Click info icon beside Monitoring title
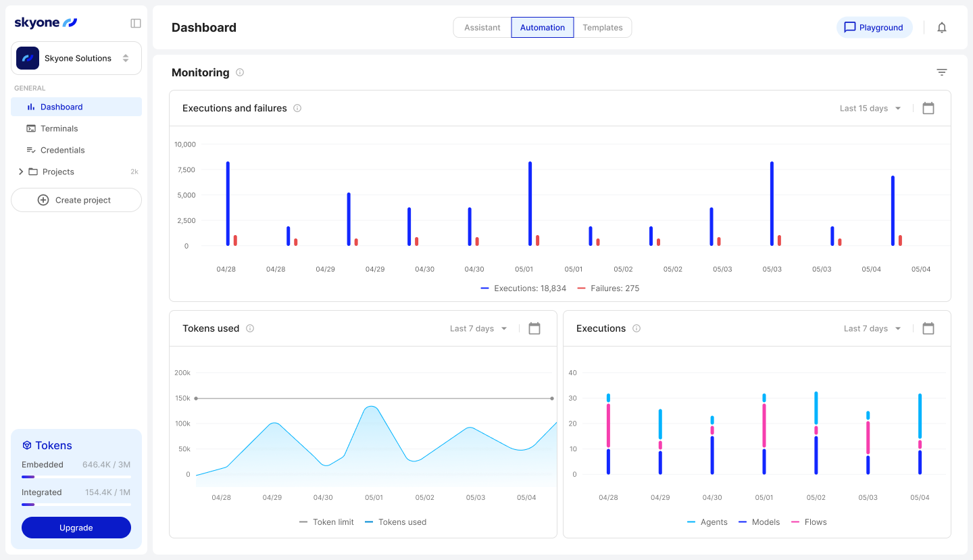Image resolution: width=973 pixels, height=560 pixels. pyautogui.click(x=240, y=72)
